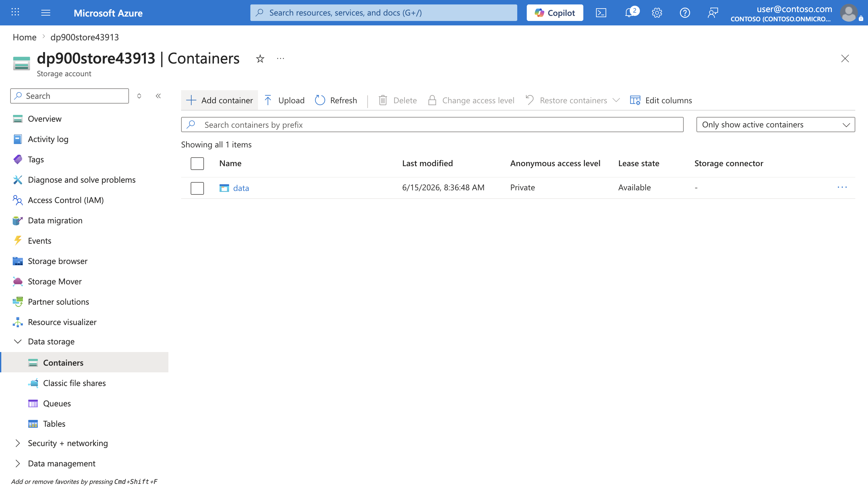This screenshot has width=868, height=488.
Task: Tick the select-all checkbox in the header
Action: pyautogui.click(x=197, y=163)
